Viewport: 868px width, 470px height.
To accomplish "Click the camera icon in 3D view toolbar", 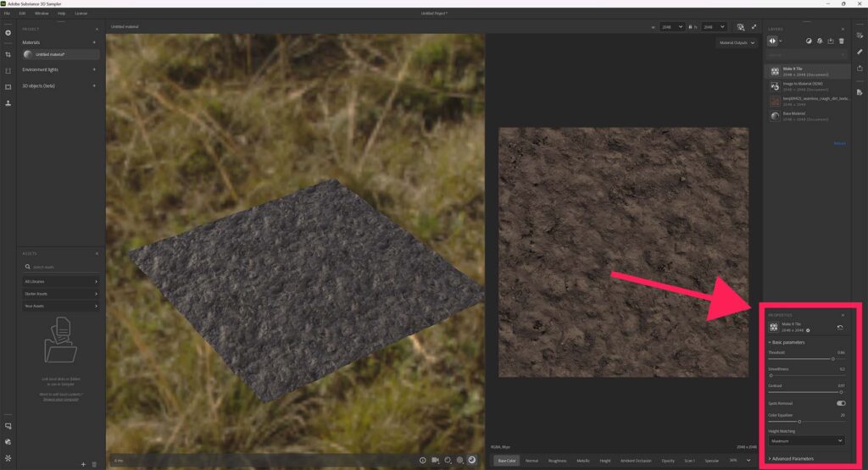I will (x=435, y=460).
